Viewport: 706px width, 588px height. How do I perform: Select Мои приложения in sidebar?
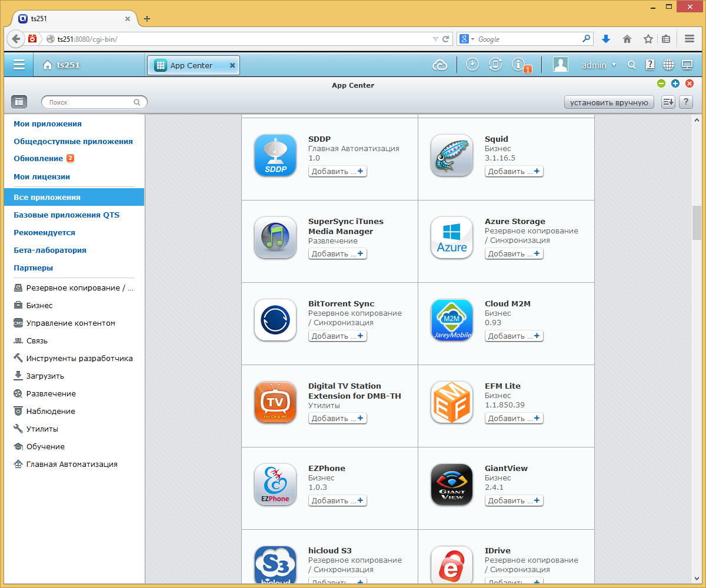click(48, 123)
